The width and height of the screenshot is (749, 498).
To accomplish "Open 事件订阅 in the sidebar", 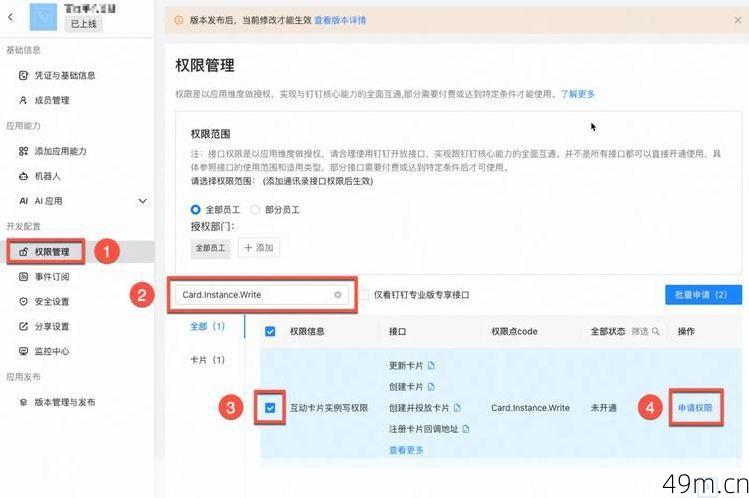I will pyautogui.click(x=52, y=277).
